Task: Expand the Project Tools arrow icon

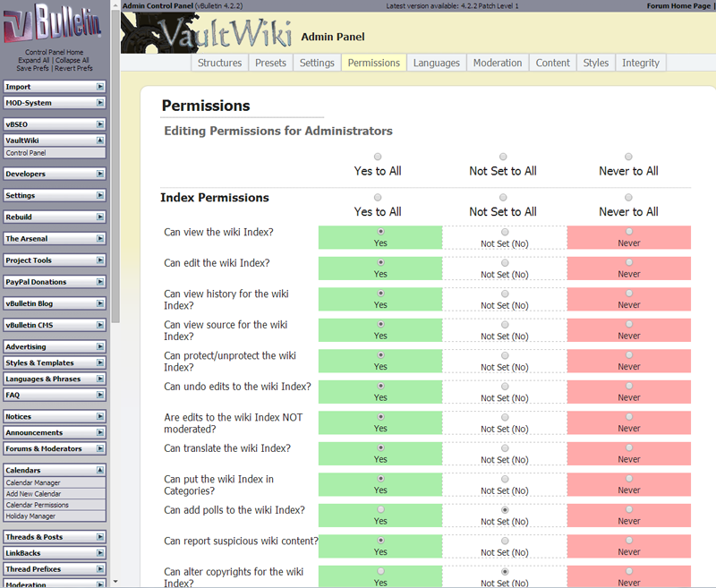Action: 100,260
